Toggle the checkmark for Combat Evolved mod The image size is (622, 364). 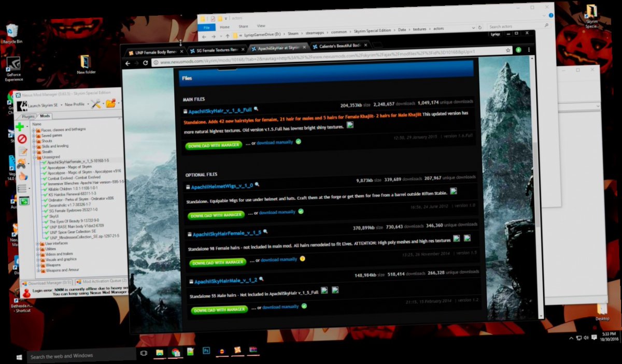45,178
